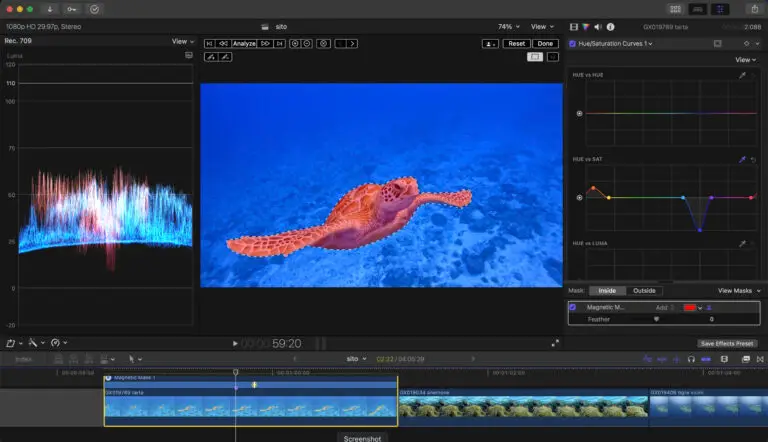The image size is (768, 442).
Task: Select the anemone clip in timeline
Action: click(x=523, y=406)
